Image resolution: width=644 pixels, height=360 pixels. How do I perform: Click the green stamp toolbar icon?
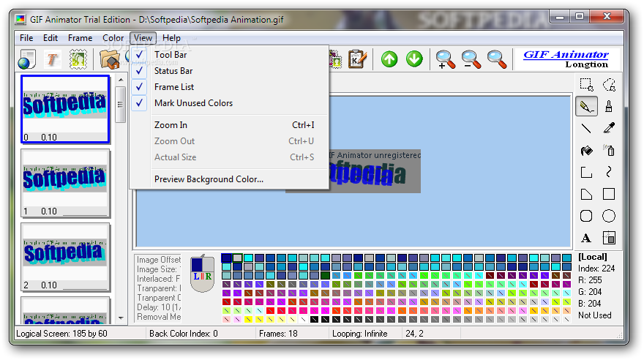coord(78,59)
